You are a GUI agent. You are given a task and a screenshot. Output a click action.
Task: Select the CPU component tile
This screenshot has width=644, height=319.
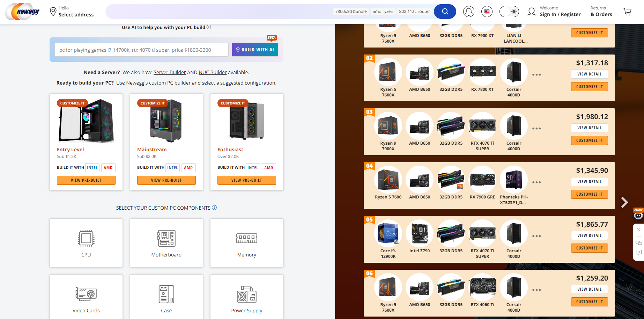[x=86, y=243]
